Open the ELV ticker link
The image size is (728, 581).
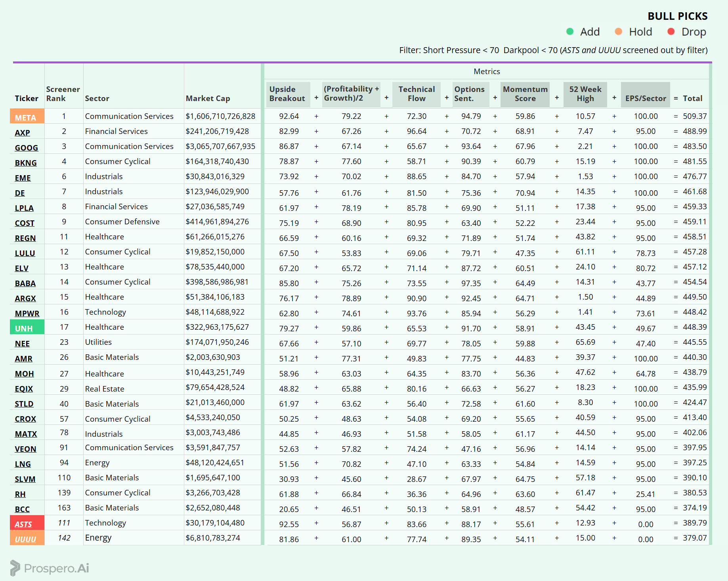21,268
